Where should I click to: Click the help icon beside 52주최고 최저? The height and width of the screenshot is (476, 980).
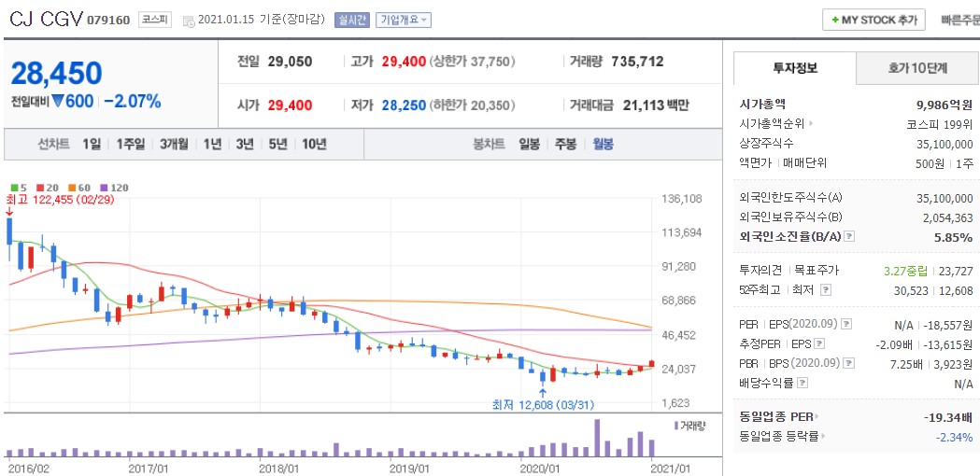[x=826, y=290]
